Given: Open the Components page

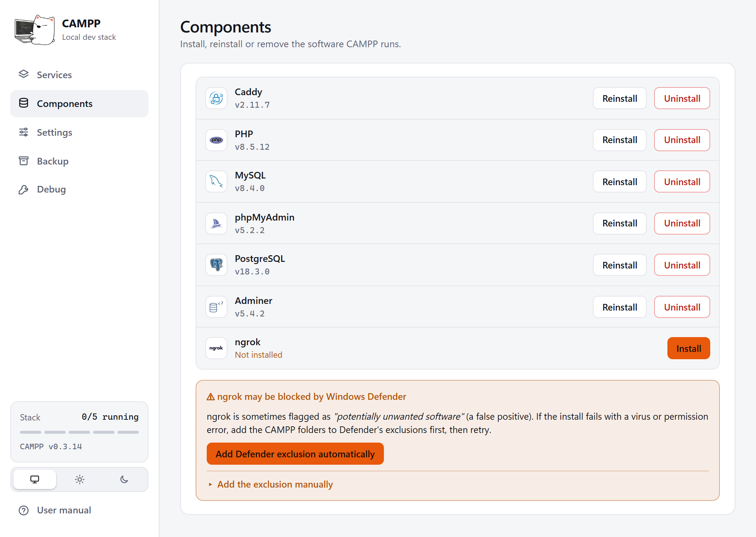Looking at the screenshot, I should point(79,104).
